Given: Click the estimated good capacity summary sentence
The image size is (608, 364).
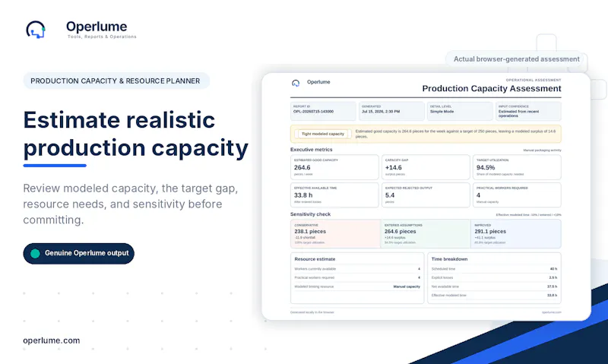Looking at the screenshot, I should click(x=455, y=134).
